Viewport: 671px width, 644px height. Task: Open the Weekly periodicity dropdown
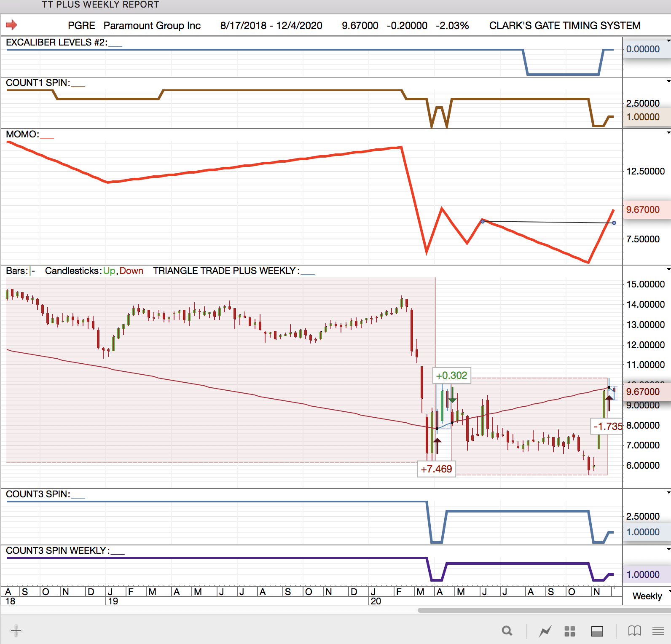point(647,596)
